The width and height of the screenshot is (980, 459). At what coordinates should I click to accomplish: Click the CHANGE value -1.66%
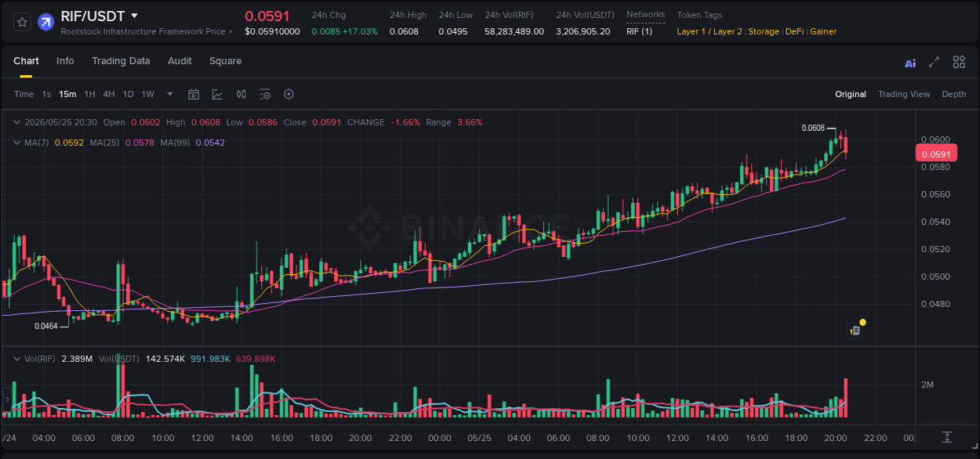(405, 122)
